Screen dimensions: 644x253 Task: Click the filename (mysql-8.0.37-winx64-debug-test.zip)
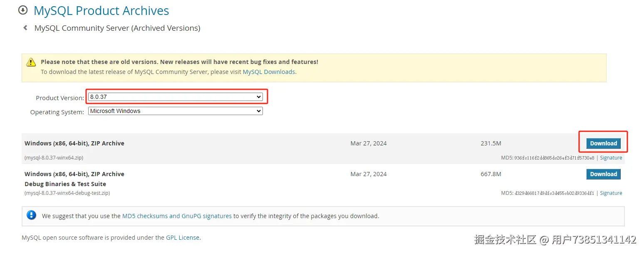point(67,193)
